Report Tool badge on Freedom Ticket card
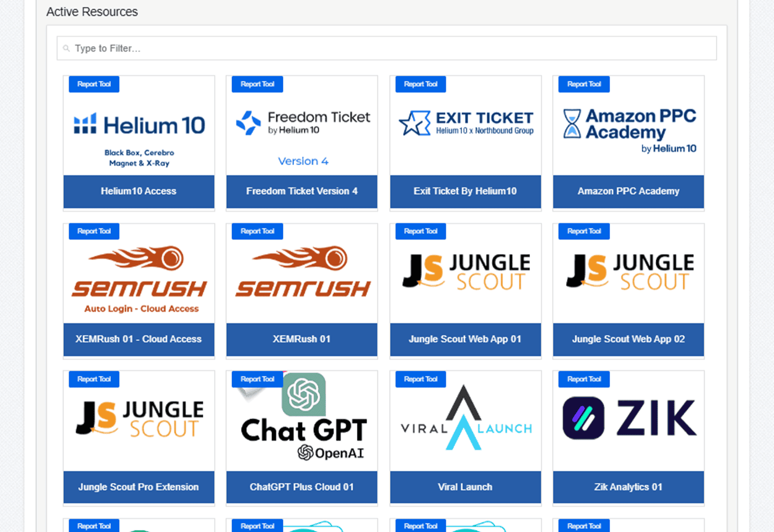This screenshot has height=532, width=774. pos(257,84)
